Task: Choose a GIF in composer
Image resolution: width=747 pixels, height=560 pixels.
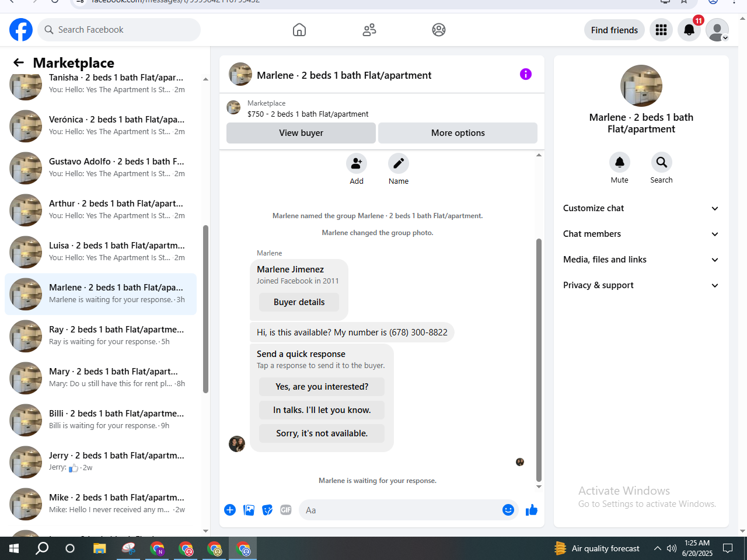Action: click(x=286, y=510)
